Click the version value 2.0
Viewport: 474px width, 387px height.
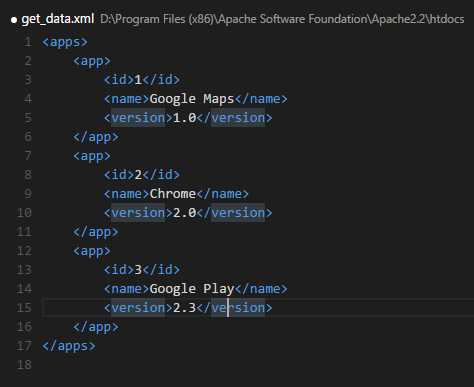(x=185, y=213)
